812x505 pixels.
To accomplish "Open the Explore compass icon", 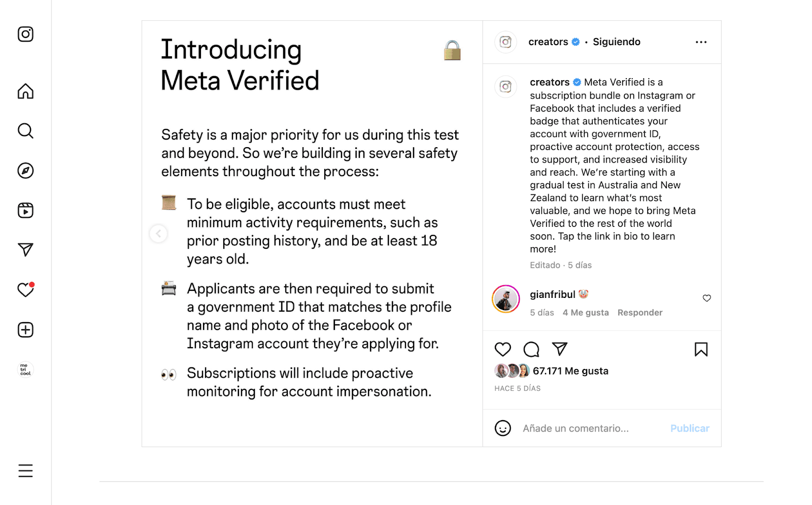I will pos(25,171).
